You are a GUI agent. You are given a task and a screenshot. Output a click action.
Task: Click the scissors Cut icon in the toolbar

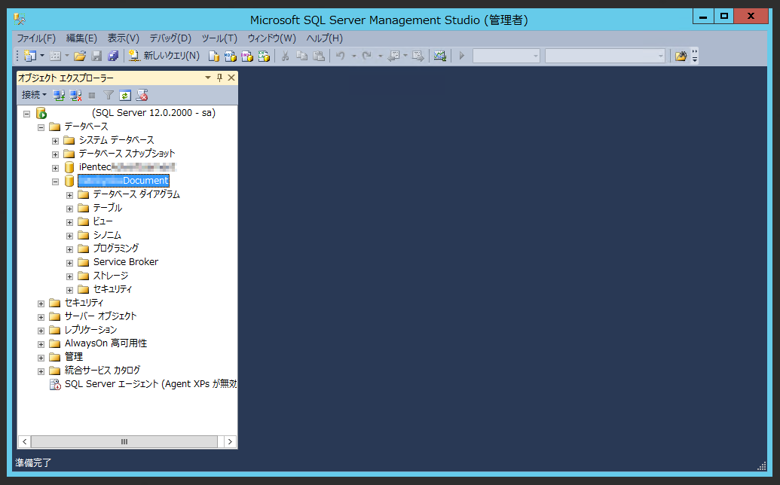(x=286, y=56)
